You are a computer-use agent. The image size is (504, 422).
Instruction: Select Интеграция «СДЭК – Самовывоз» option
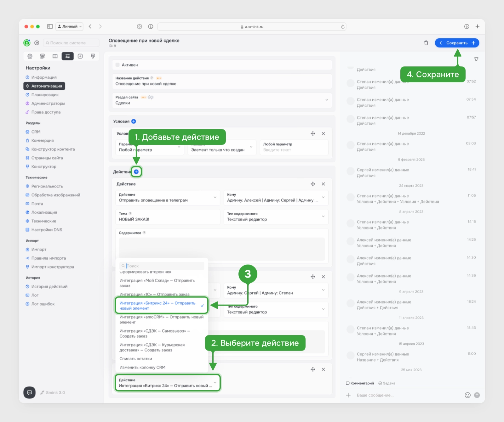pos(162,333)
